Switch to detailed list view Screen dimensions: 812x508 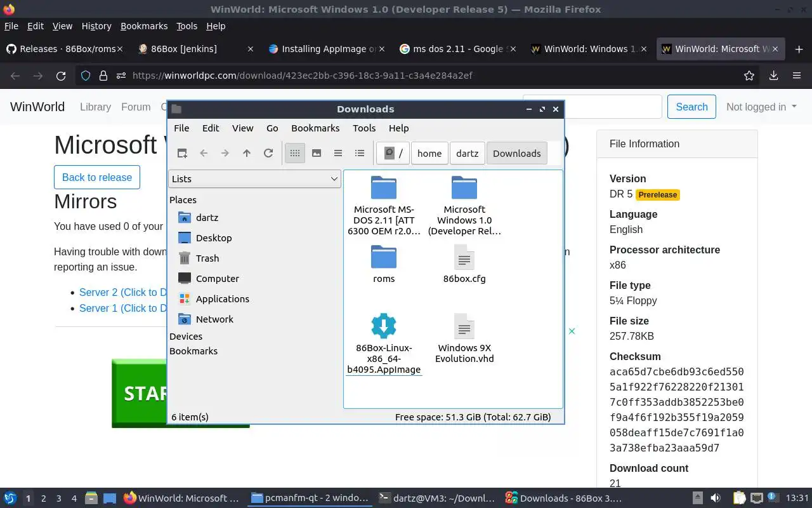360,153
